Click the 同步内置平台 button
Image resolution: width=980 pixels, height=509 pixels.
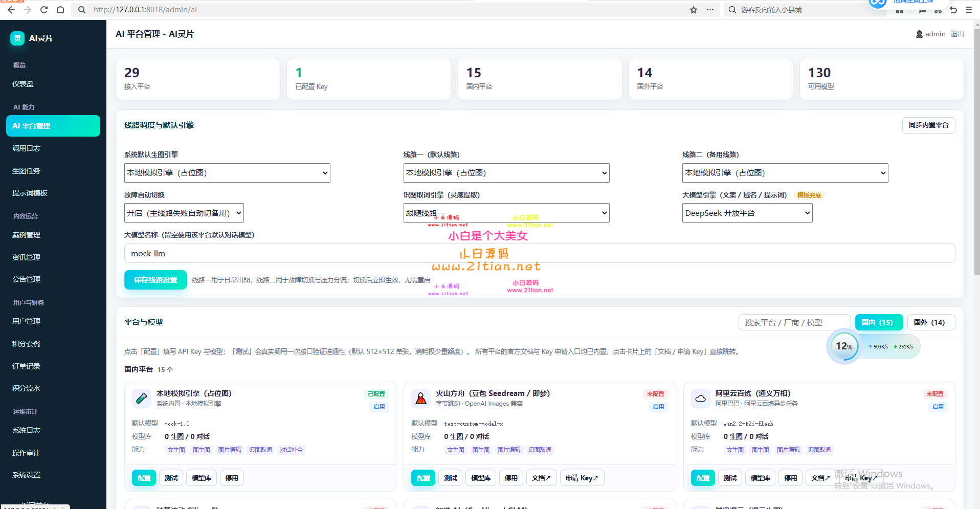coord(928,125)
